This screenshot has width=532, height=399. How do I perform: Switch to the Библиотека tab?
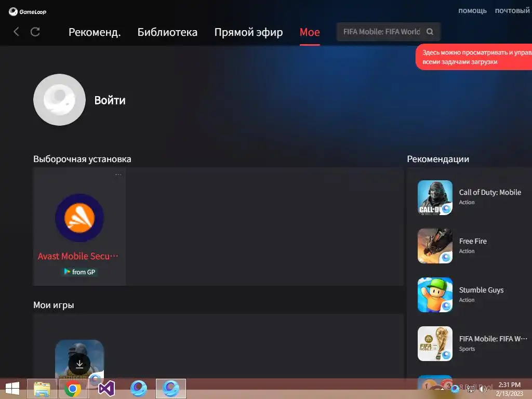(167, 32)
